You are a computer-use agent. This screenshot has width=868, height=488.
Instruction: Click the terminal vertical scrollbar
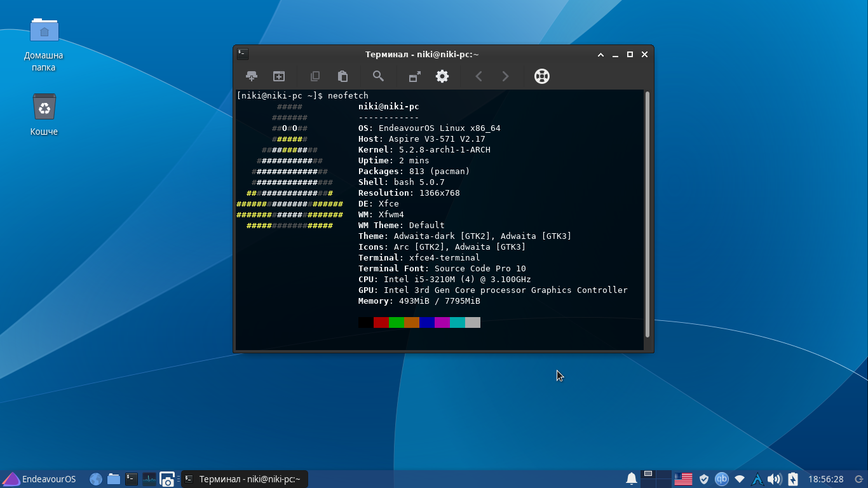pyautogui.click(x=648, y=215)
